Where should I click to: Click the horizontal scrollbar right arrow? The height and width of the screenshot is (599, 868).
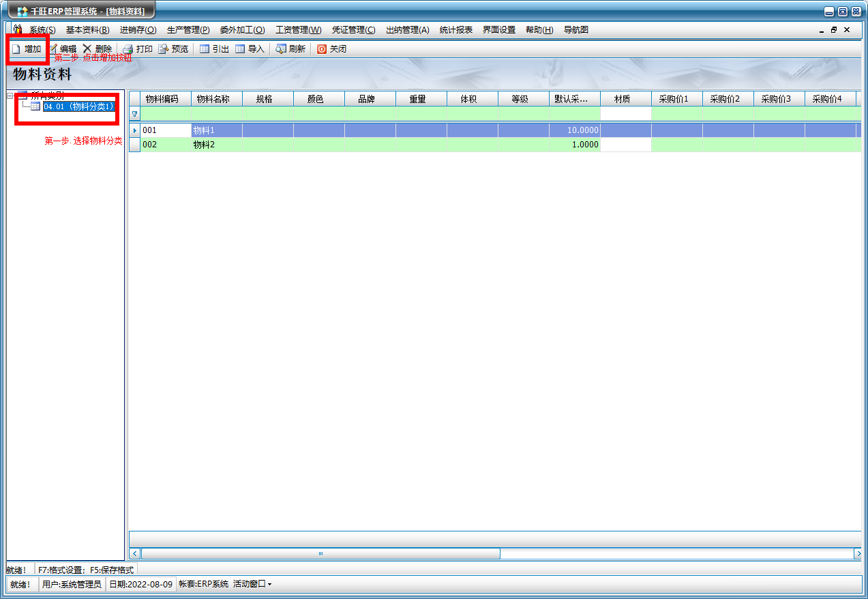(857, 554)
